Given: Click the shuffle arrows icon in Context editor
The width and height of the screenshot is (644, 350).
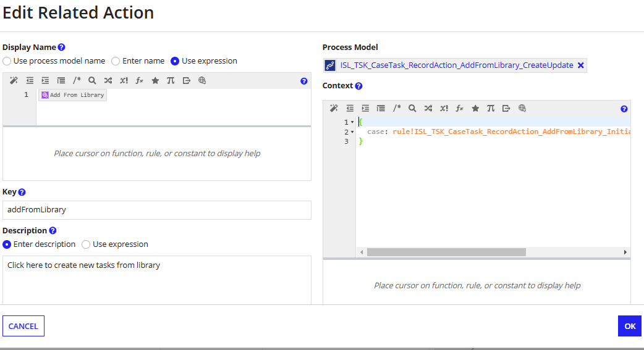Looking at the screenshot, I should click(428, 108).
